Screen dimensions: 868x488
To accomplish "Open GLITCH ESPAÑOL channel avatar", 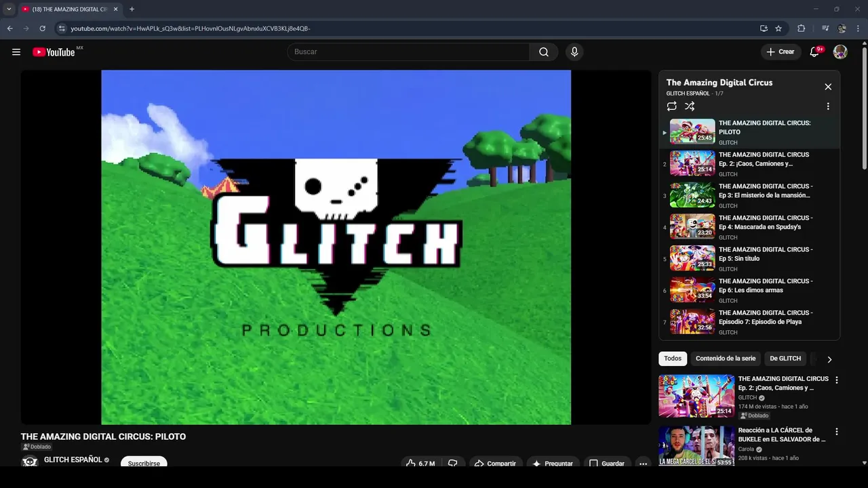I will 30,462.
